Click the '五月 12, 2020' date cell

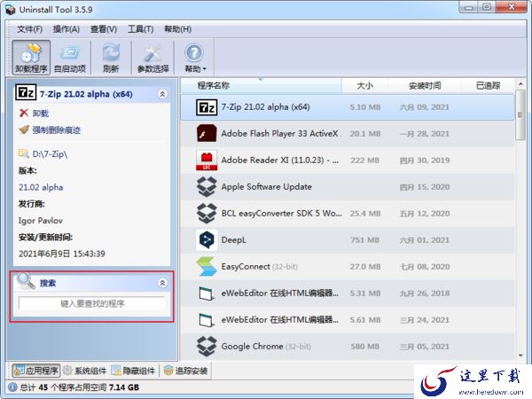(425, 214)
